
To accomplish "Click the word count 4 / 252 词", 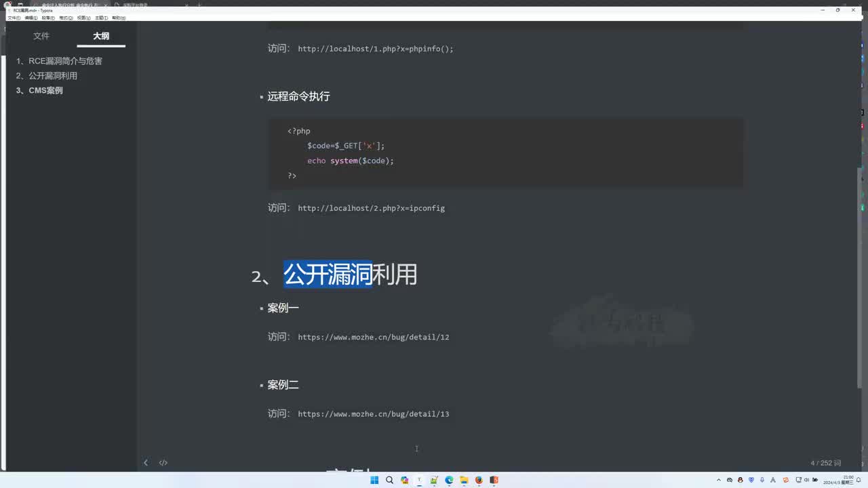I will [825, 463].
